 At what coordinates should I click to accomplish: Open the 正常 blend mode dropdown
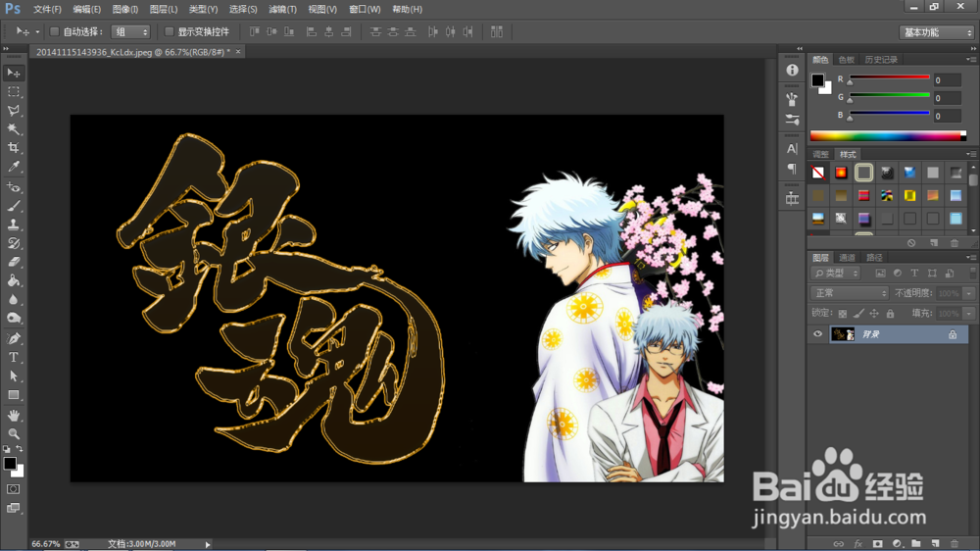click(849, 293)
